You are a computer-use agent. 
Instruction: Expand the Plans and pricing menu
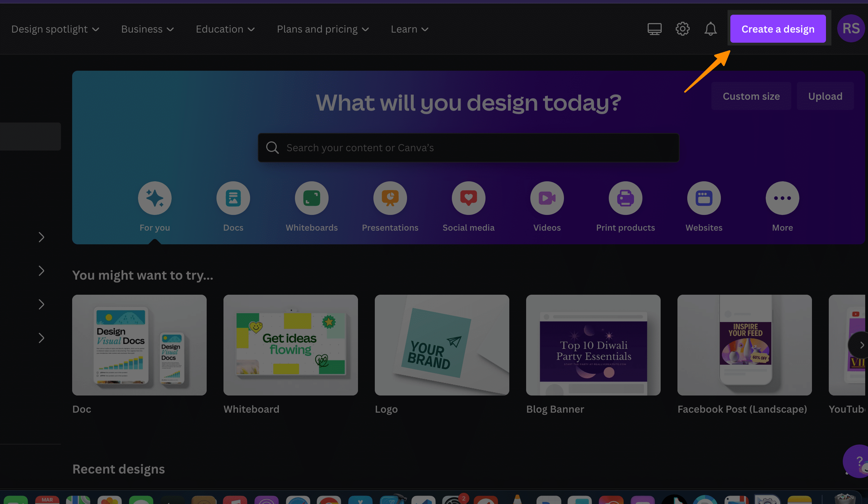(x=322, y=29)
